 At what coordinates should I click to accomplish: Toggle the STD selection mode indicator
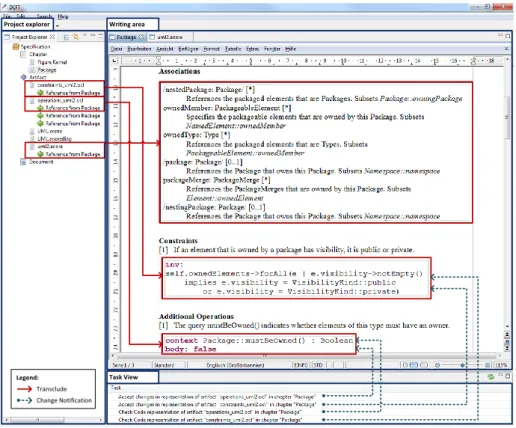[x=318, y=365]
